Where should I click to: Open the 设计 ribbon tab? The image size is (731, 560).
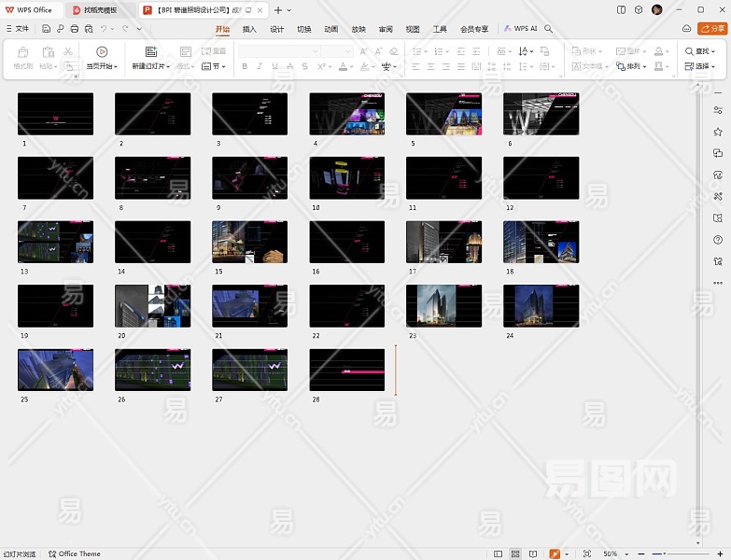[277, 29]
